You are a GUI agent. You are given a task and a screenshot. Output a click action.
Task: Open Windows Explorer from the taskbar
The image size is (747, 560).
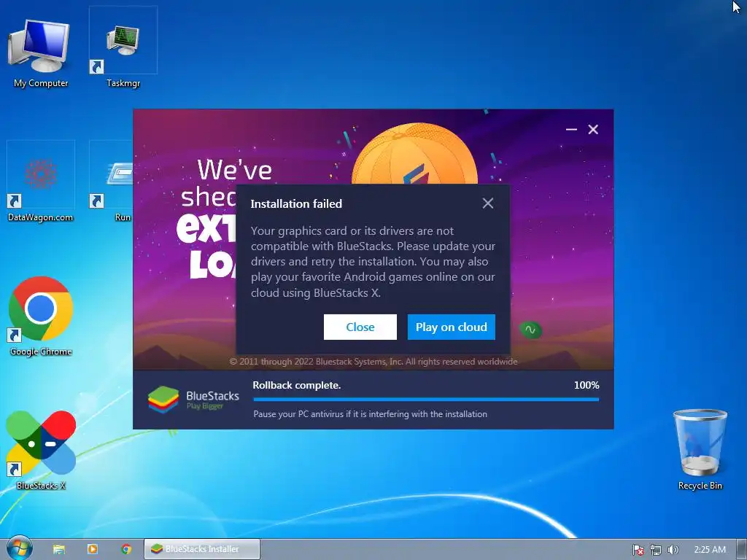click(58, 549)
